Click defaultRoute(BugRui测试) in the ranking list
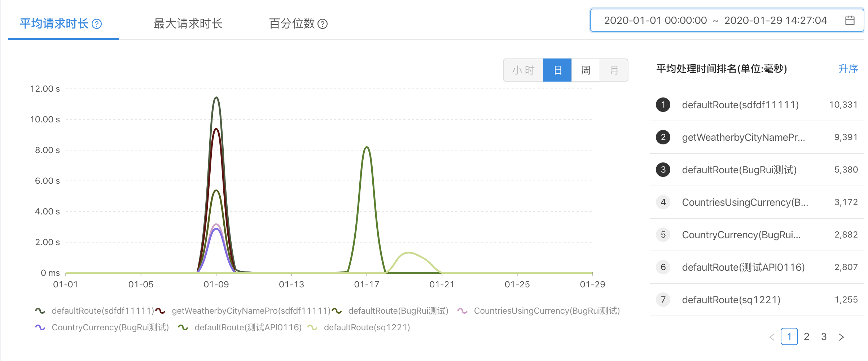The image size is (868, 361). click(x=739, y=170)
